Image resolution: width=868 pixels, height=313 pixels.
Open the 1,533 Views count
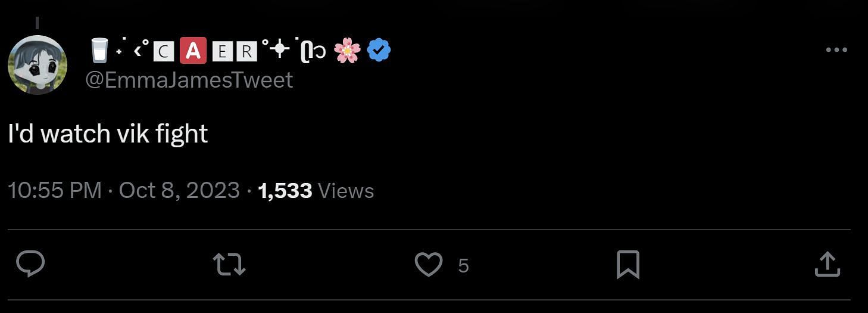316,191
